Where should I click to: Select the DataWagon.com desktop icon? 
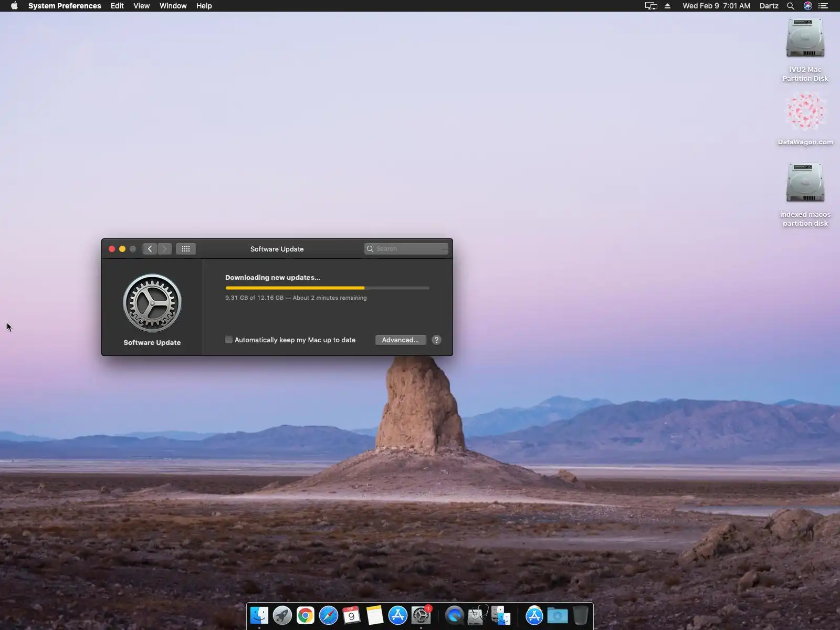click(x=805, y=111)
